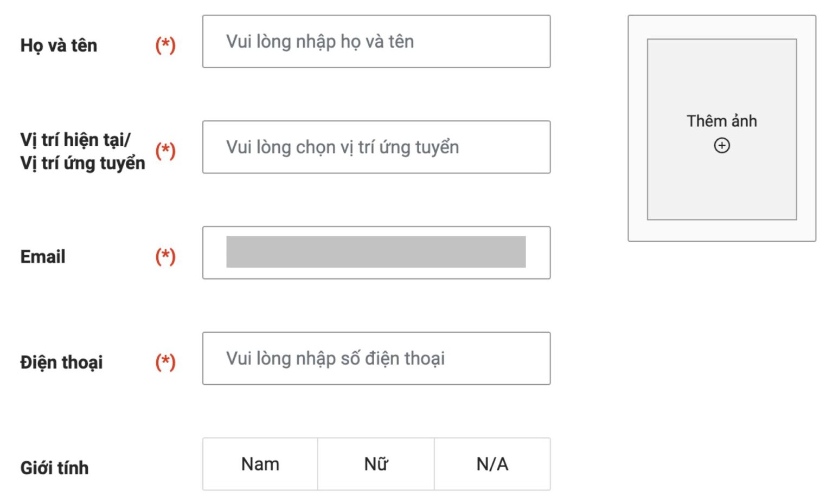Open the Vui lòng chọn vị trí ứng tuyển dropdown
Image resolution: width=833 pixels, height=504 pixels.
pos(376,147)
